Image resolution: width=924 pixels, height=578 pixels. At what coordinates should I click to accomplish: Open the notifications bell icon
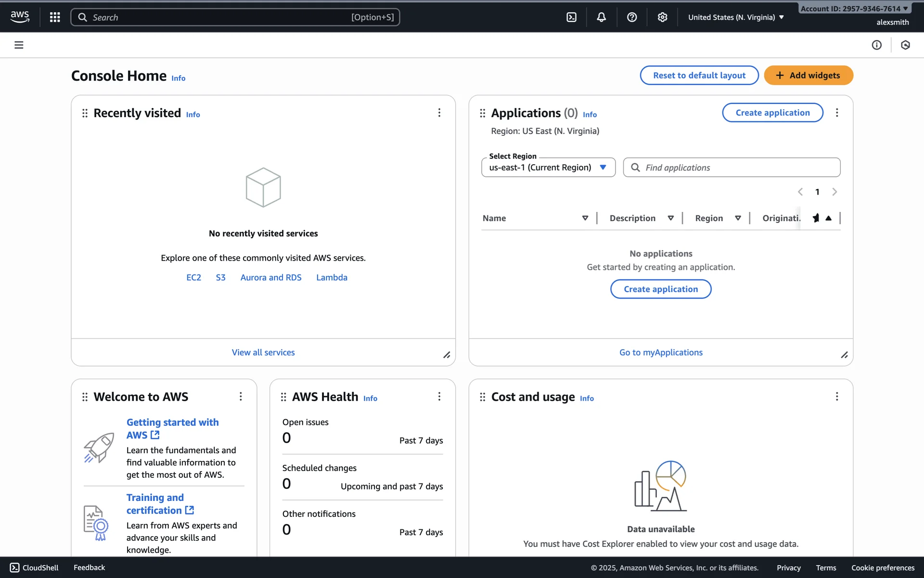(x=602, y=17)
